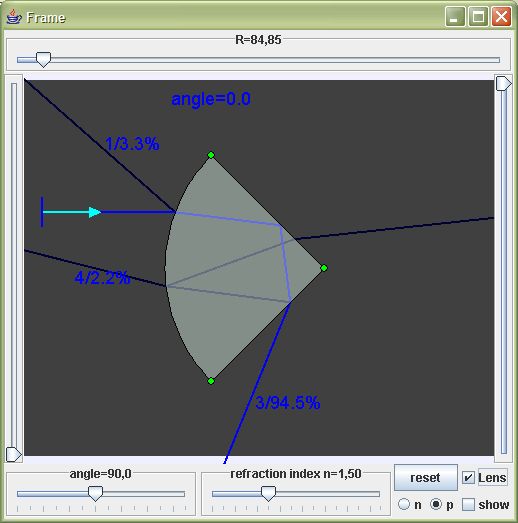Click the angle=90,0 slider thumb
This screenshot has width=518, height=523.
(95, 494)
